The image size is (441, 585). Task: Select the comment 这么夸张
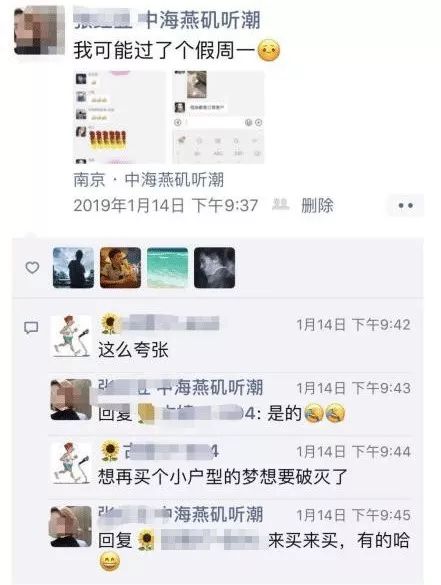coord(133,350)
